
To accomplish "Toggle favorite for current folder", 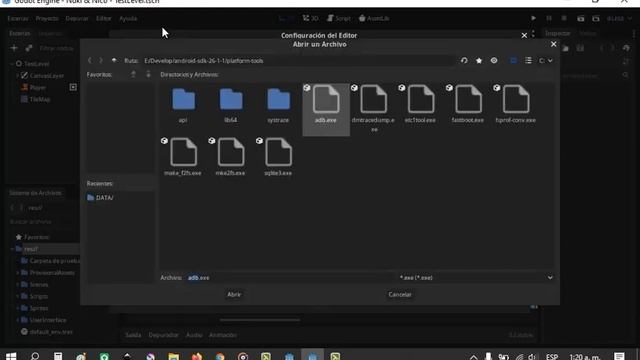I will click(x=479, y=60).
